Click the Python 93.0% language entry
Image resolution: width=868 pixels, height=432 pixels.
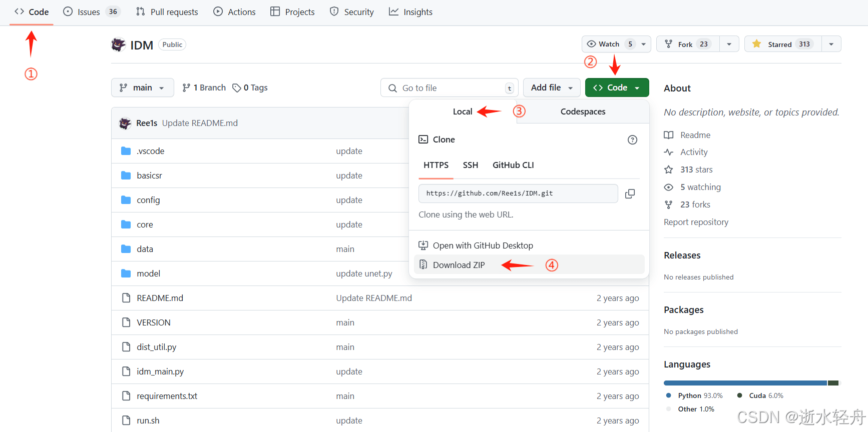click(x=695, y=395)
